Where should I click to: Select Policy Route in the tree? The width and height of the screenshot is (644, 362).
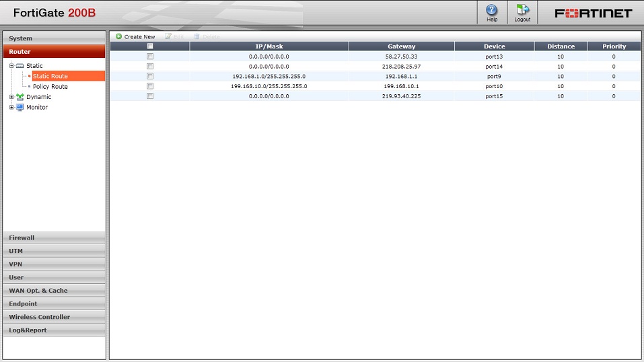[x=50, y=86]
